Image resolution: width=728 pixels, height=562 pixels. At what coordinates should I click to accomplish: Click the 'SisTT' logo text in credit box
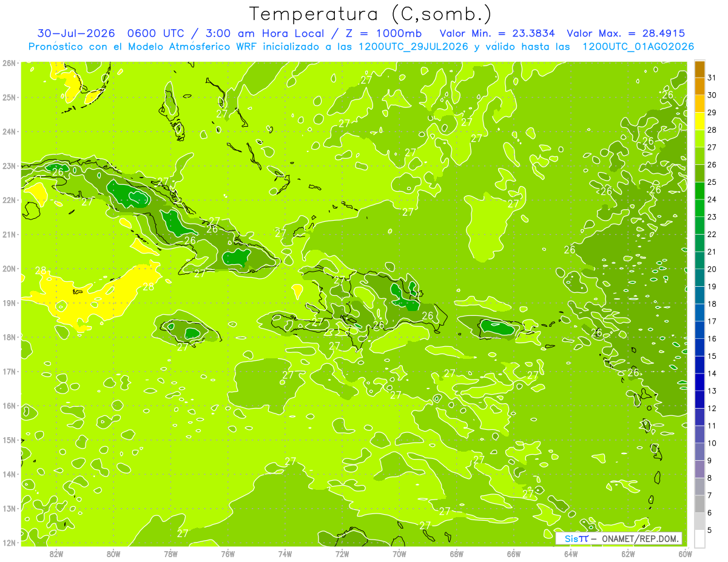pyautogui.click(x=576, y=538)
